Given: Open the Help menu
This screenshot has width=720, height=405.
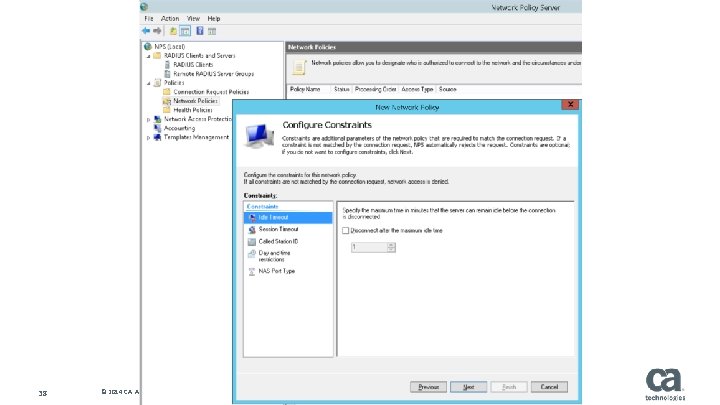Looking at the screenshot, I should (x=214, y=18).
